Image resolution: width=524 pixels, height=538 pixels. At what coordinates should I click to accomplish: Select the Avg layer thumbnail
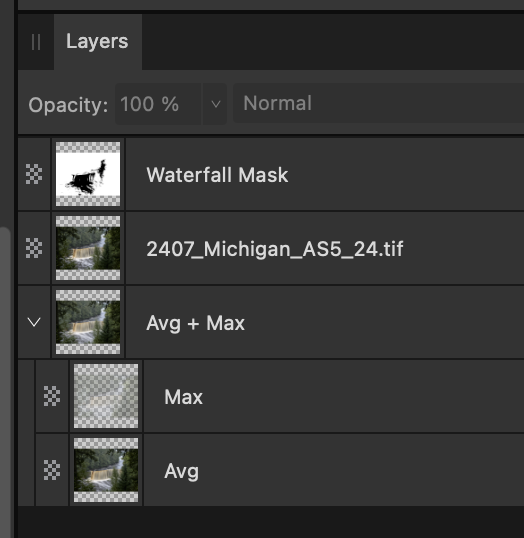(x=106, y=470)
